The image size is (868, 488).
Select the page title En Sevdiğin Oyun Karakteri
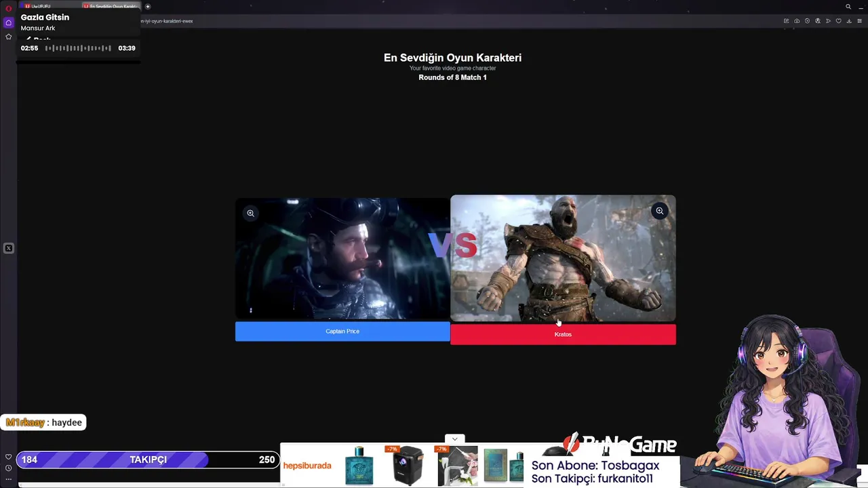(x=452, y=58)
